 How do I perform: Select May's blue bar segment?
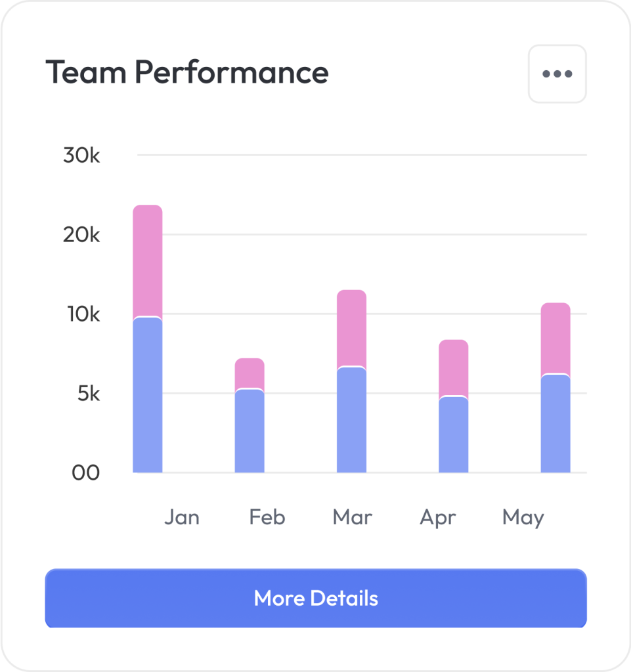pos(555,424)
